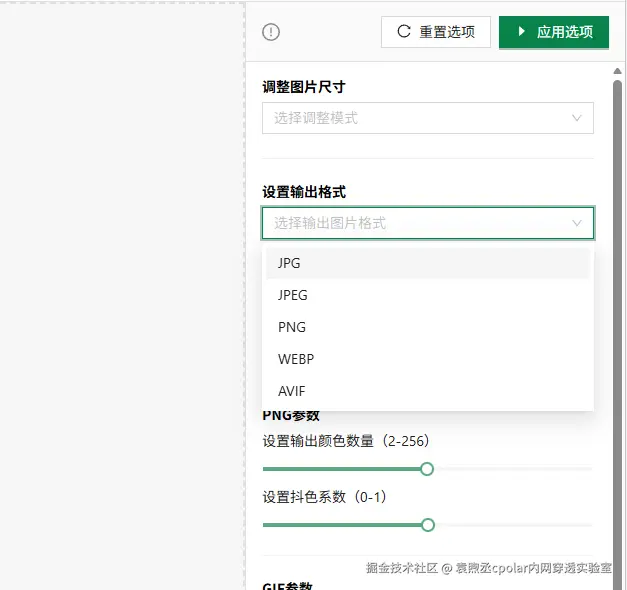Open the 选择调整模式 resize mode dropdown

[x=428, y=118]
